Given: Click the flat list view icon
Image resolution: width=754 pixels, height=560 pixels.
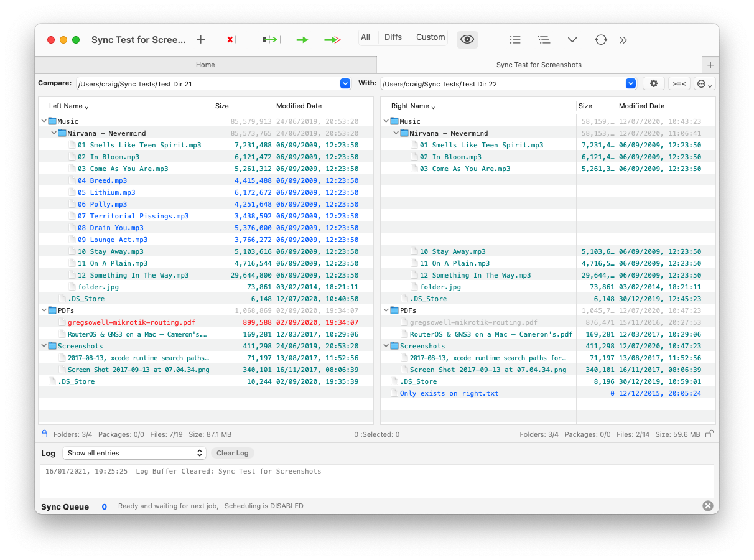Looking at the screenshot, I should coord(515,40).
